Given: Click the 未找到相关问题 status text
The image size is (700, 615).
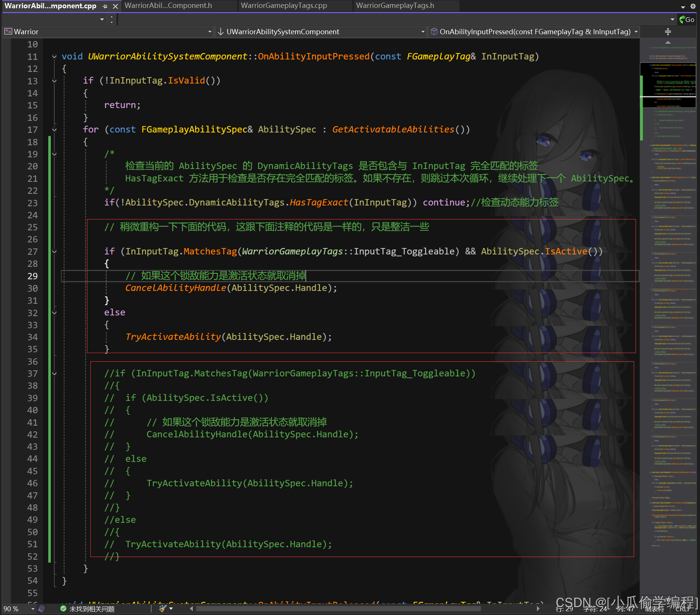Looking at the screenshot, I should 92,609.
